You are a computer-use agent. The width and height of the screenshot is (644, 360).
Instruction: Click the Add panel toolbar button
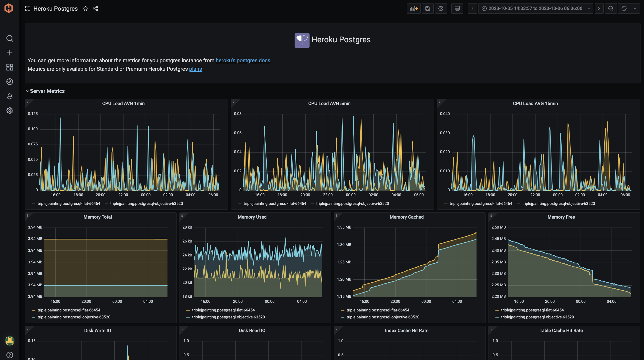[413, 8]
